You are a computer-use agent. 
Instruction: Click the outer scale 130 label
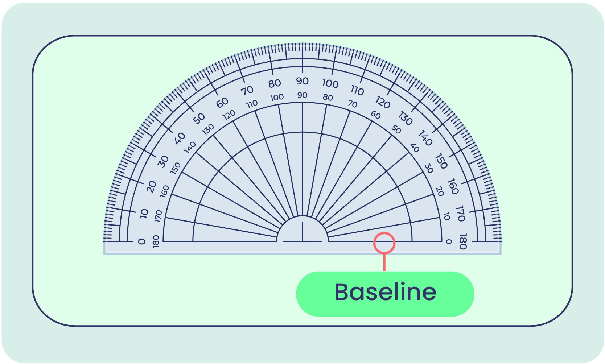coord(405,119)
